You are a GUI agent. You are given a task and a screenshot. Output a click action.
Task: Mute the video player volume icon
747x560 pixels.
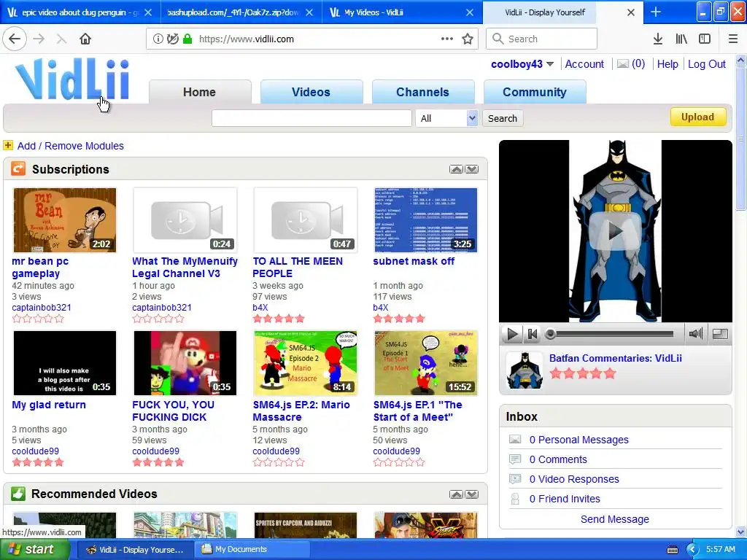(x=695, y=334)
